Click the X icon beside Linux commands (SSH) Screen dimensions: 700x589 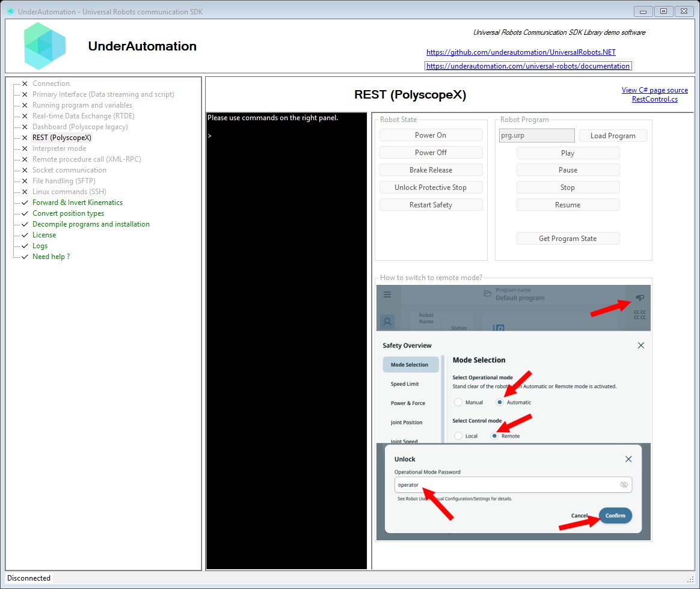pos(25,192)
